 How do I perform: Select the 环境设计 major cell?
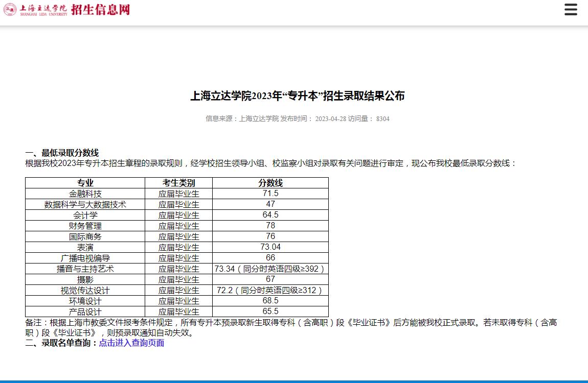tap(85, 301)
